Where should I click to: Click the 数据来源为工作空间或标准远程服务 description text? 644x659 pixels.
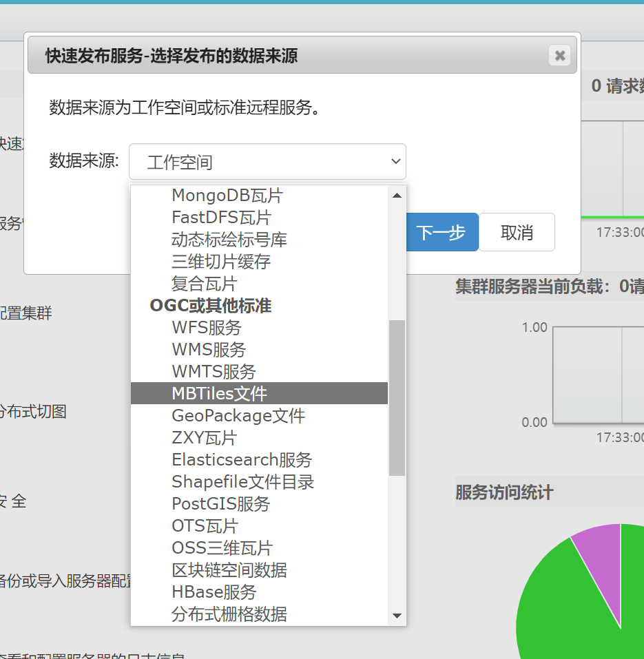(185, 107)
